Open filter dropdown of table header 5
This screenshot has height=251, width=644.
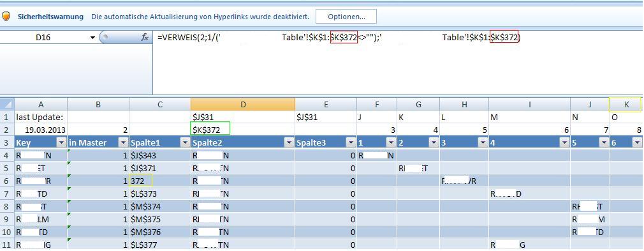[604, 143]
